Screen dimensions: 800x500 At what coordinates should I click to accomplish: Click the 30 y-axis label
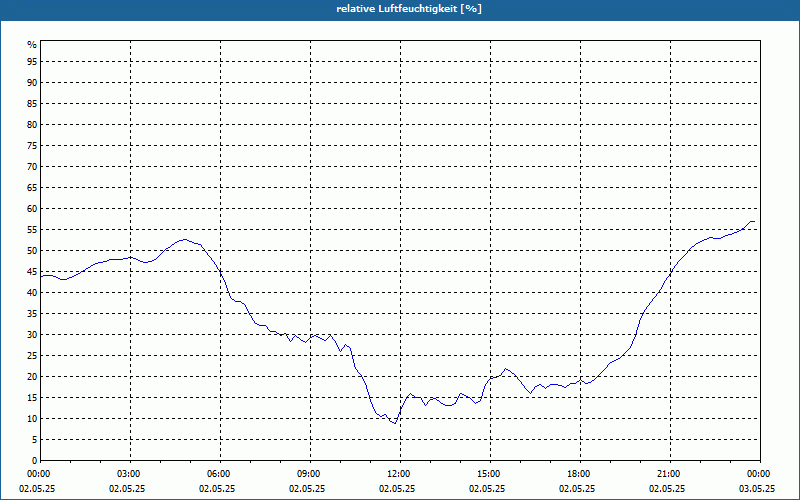coord(32,334)
